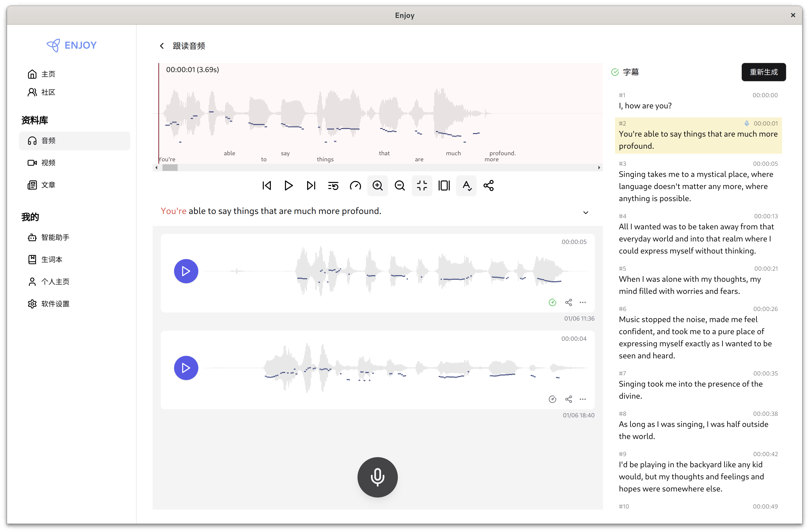809x532 pixels.
Task: Go to 生词本 in sidebar
Action: click(x=52, y=259)
